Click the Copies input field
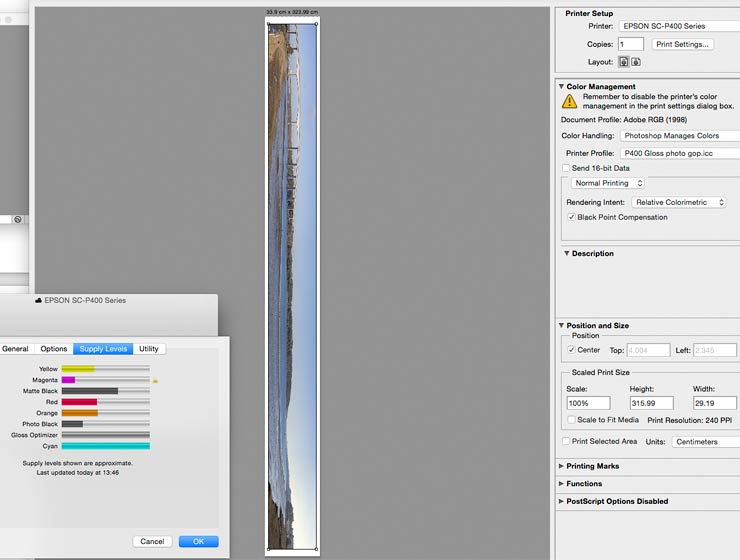Image resolution: width=740 pixels, height=560 pixels. 631,44
